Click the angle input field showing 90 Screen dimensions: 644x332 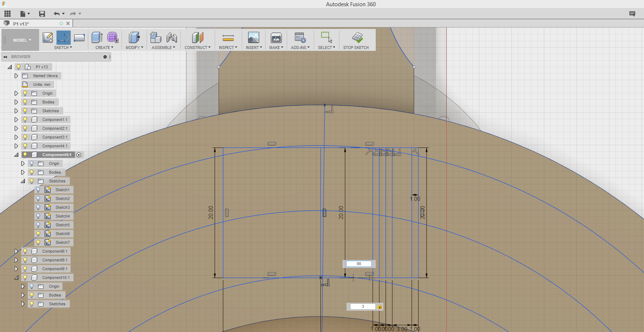pyautogui.click(x=359, y=264)
